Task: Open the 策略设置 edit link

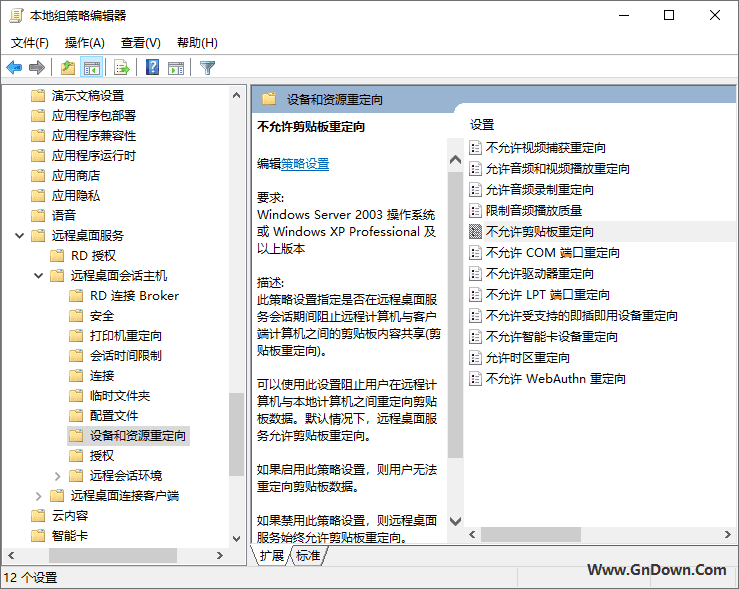Action: 305,164
